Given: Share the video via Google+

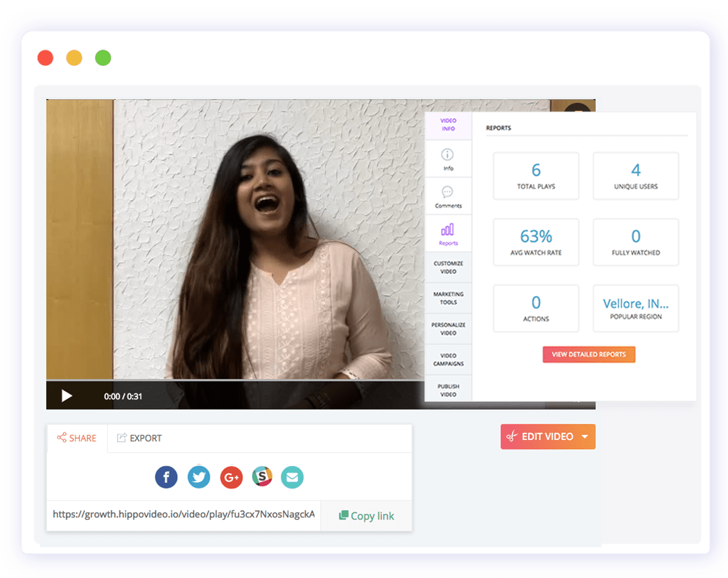Looking at the screenshot, I should 231,477.
